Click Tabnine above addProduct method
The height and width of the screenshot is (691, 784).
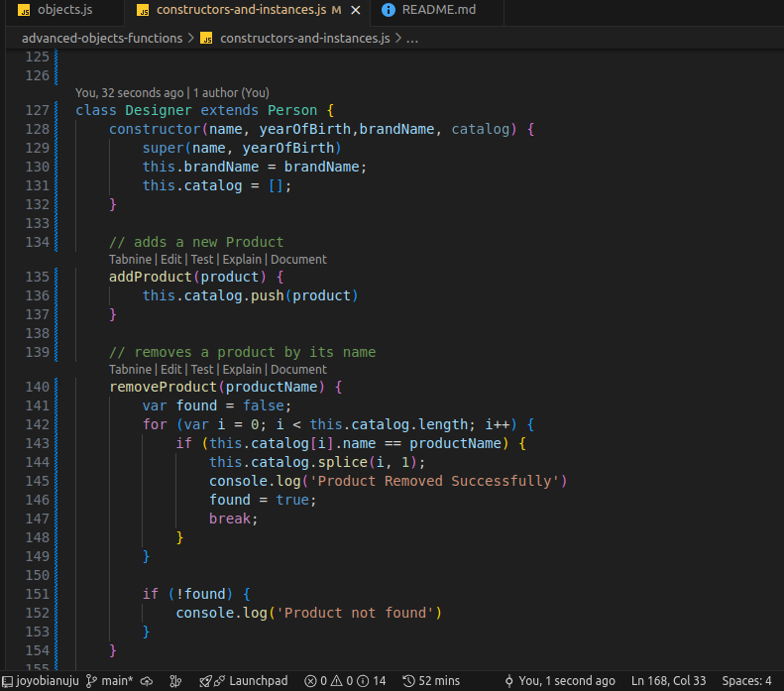coord(130,260)
